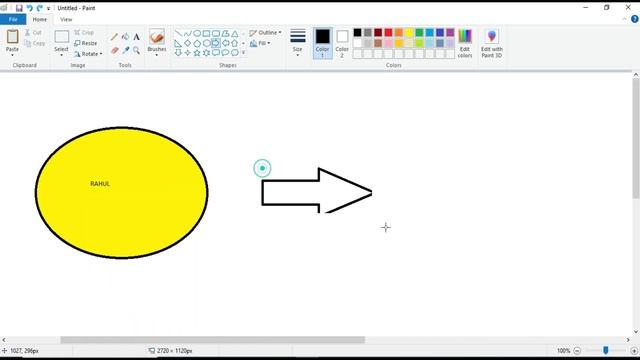Pick the purple color swatch

click(x=450, y=33)
